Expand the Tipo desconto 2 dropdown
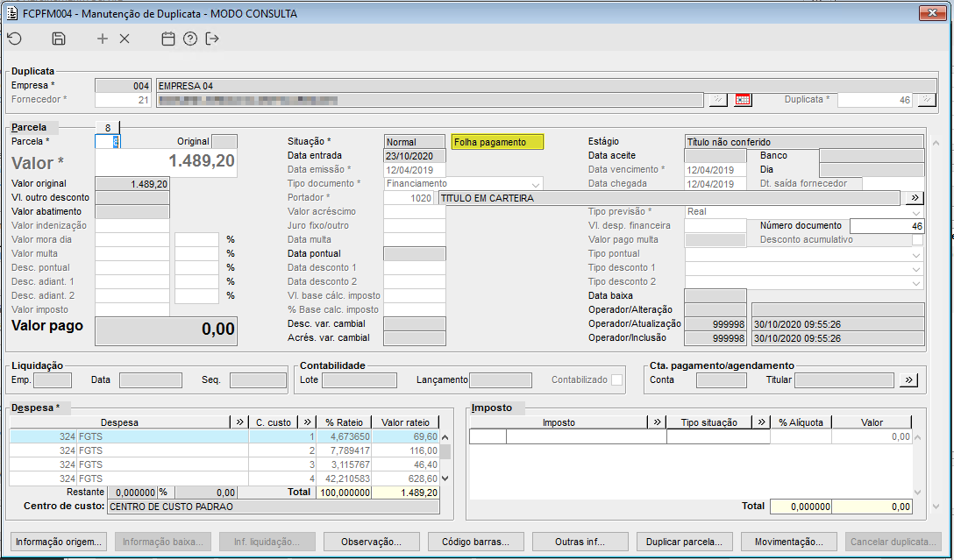This screenshot has width=954, height=560. (x=916, y=282)
